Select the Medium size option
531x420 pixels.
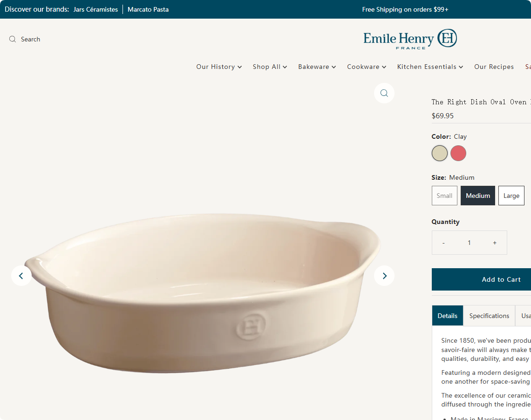tap(478, 196)
